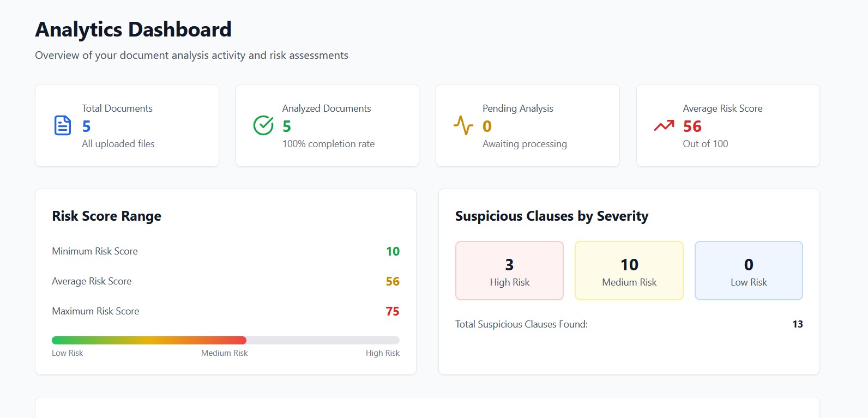Open the Medium Risk clauses card
This screenshot has height=418, width=868.
629,270
